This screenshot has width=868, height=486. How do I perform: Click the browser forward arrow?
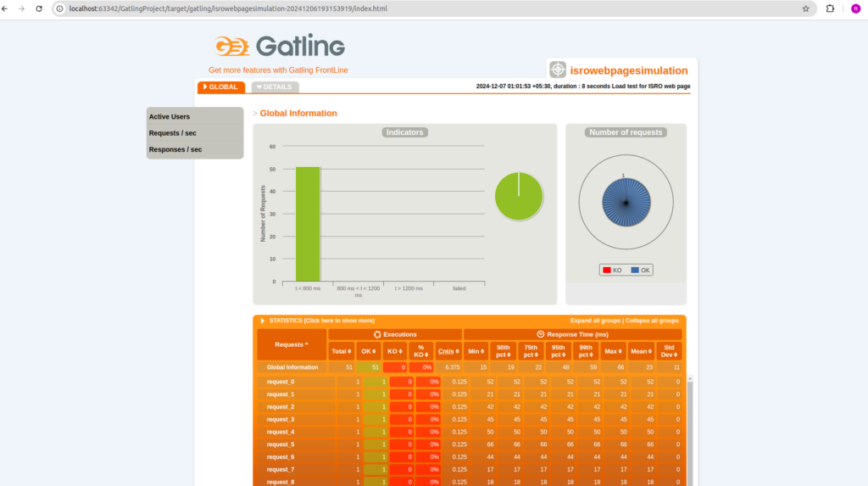click(x=21, y=8)
